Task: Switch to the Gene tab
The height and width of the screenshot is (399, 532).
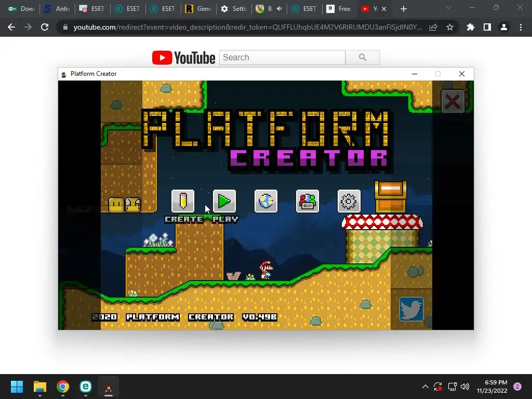Action: pos(198,9)
